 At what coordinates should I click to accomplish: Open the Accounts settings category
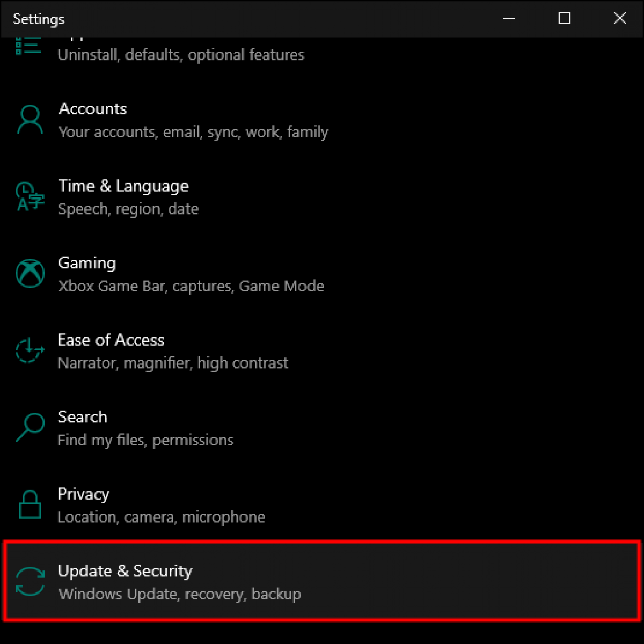pyautogui.click(x=92, y=109)
